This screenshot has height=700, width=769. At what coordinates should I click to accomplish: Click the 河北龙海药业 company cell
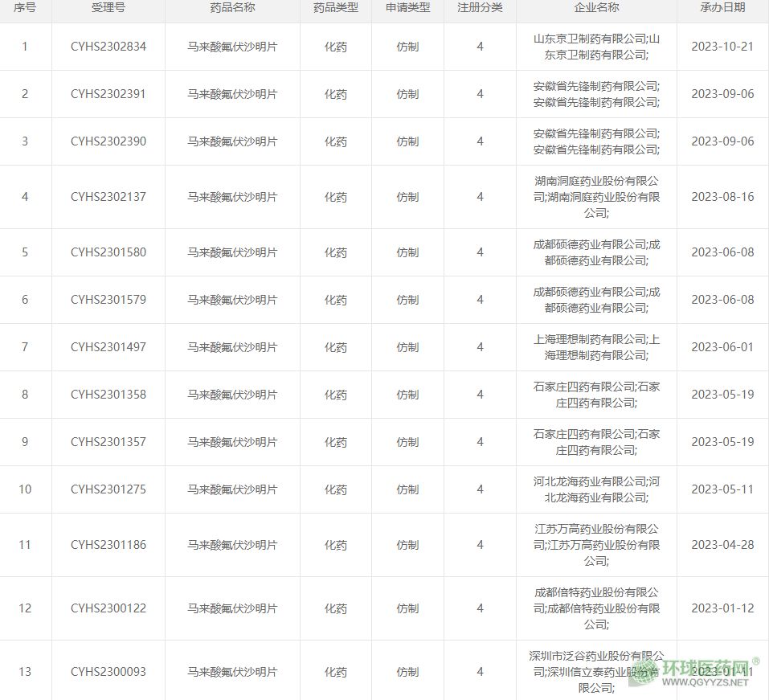[x=596, y=489]
